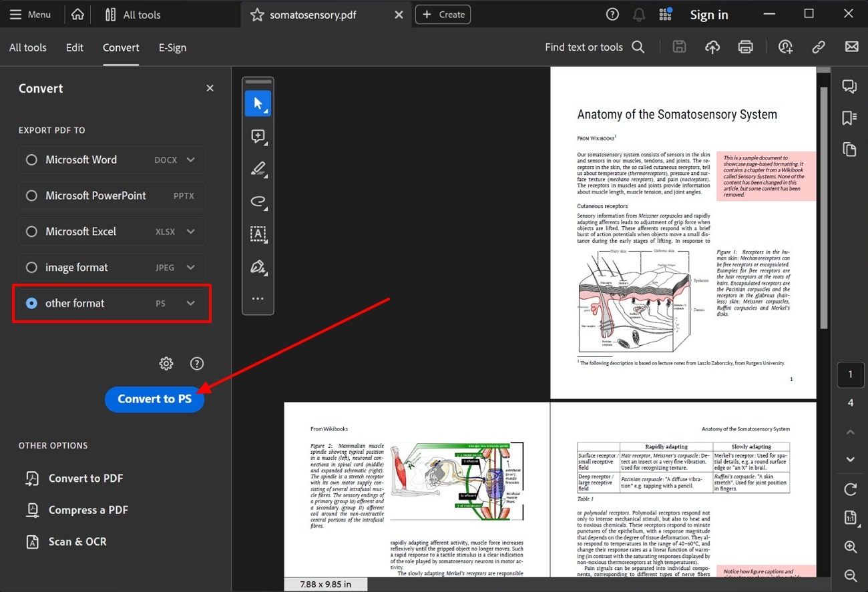
Task: Open the apps grid icon
Action: click(x=665, y=15)
